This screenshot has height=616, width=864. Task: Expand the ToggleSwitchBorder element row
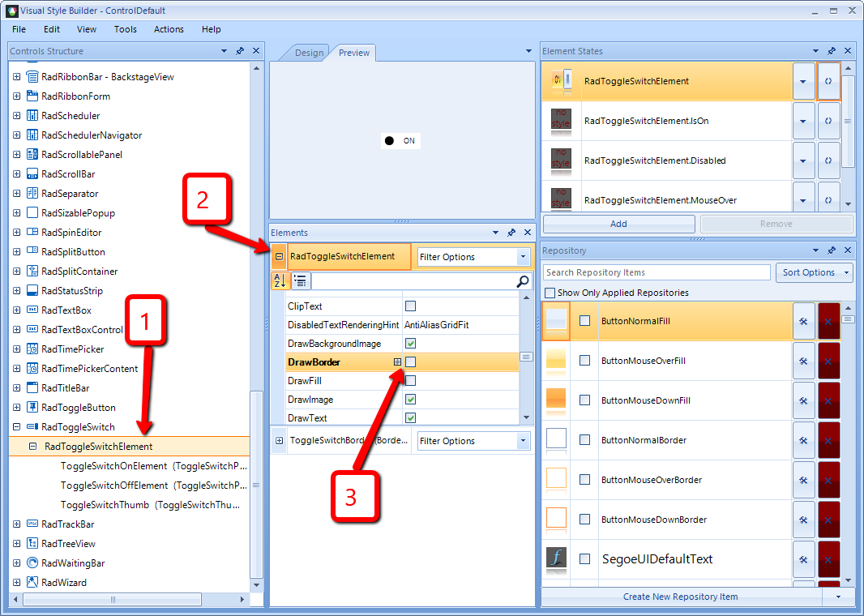point(280,441)
